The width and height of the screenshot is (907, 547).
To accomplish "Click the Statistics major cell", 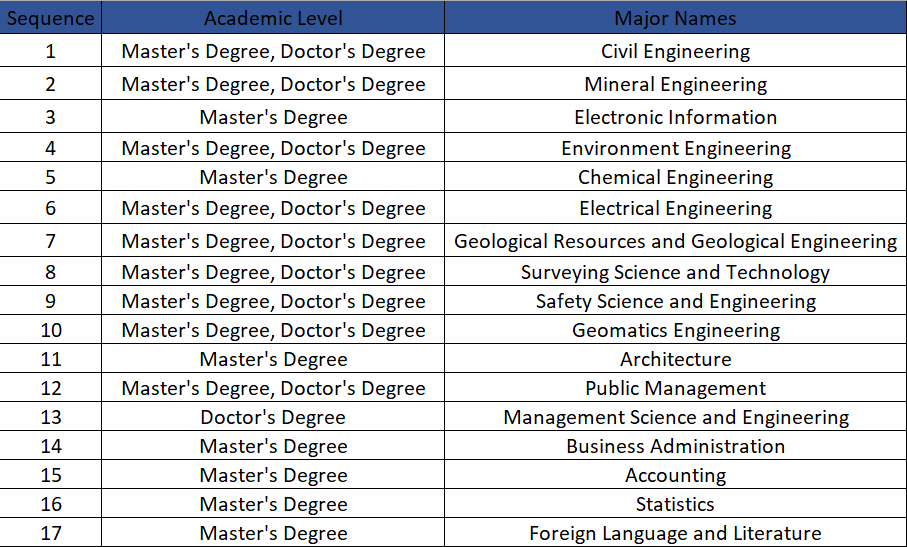I will 675,504.
